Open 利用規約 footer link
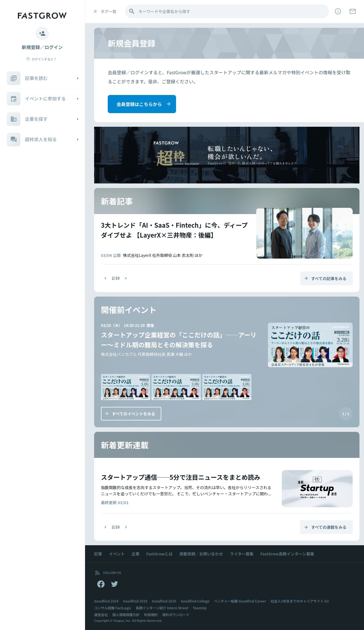Screen dimensions: 364x630 (151, 615)
